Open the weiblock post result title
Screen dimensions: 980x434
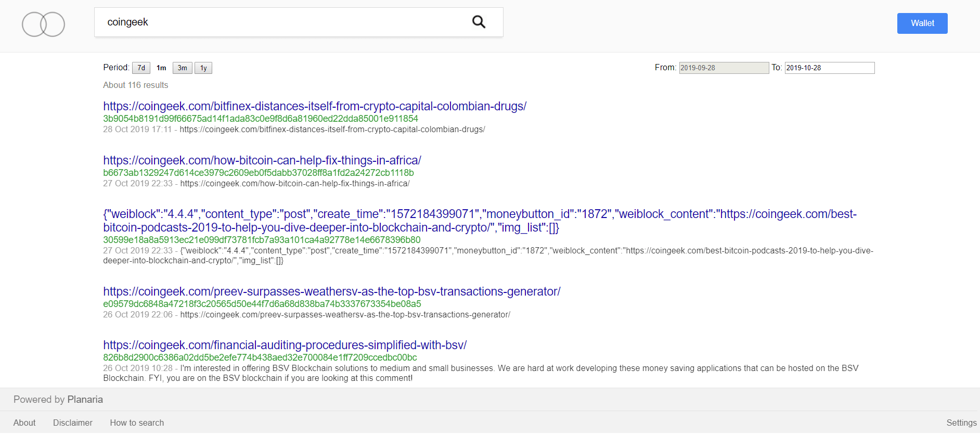coord(479,221)
